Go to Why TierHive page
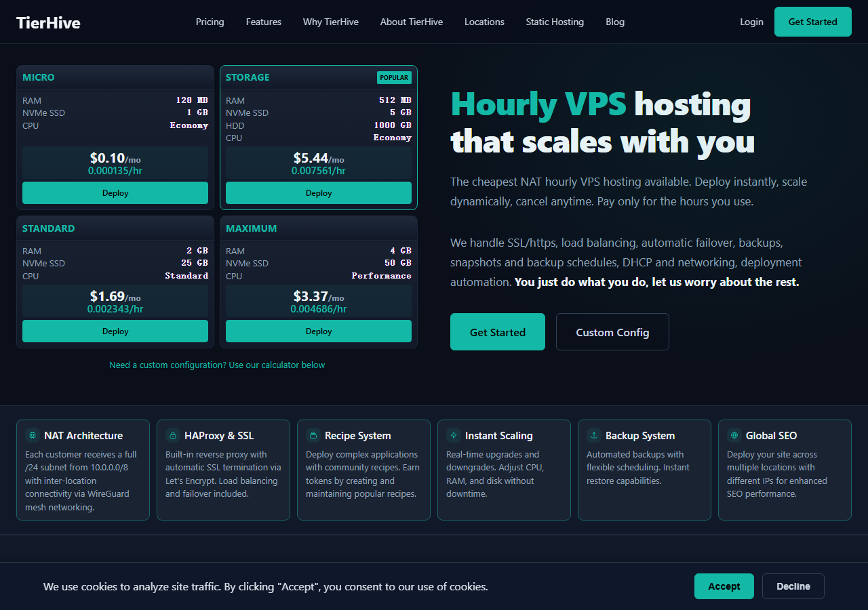Screen dimensions: 868x610 click(331, 22)
